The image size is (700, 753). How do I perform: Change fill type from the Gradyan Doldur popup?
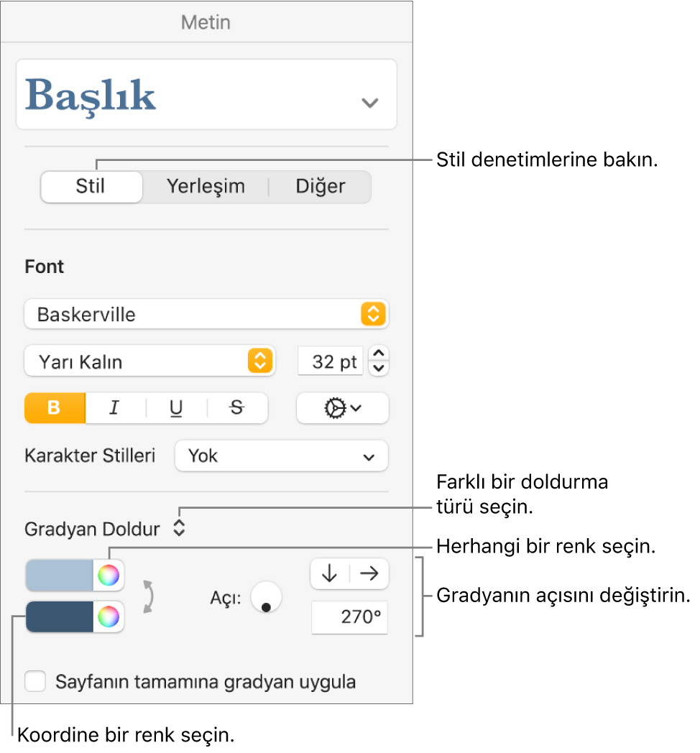178,527
